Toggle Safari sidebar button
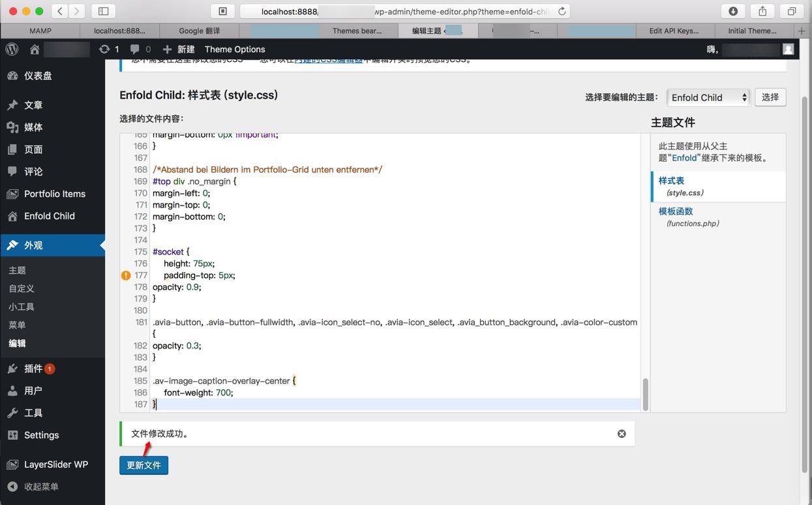The height and width of the screenshot is (505, 812). click(103, 11)
